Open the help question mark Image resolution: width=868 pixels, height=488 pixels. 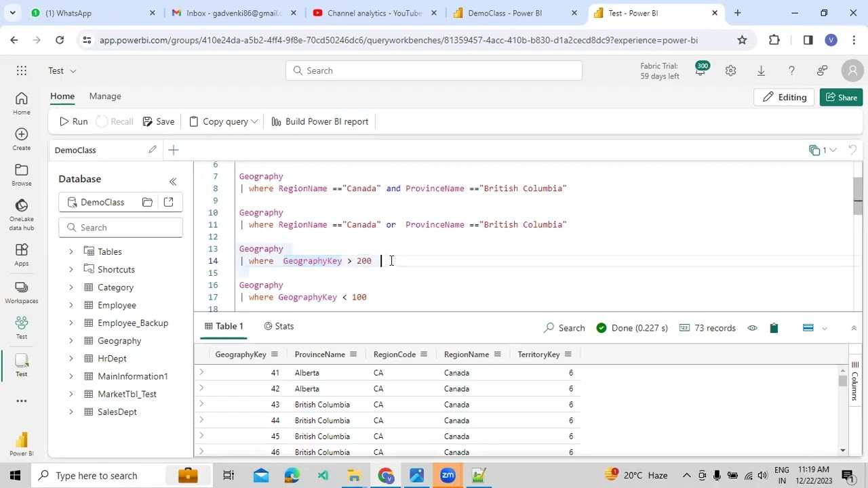click(x=791, y=70)
